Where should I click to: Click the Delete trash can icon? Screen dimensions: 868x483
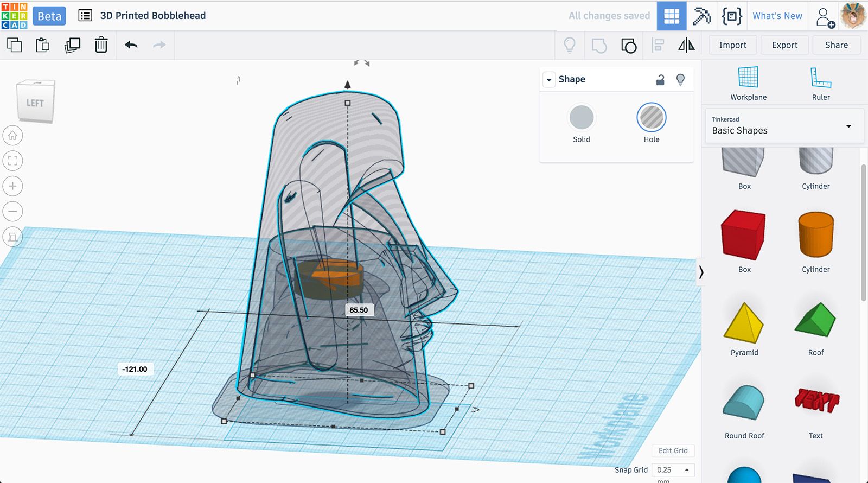[101, 45]
